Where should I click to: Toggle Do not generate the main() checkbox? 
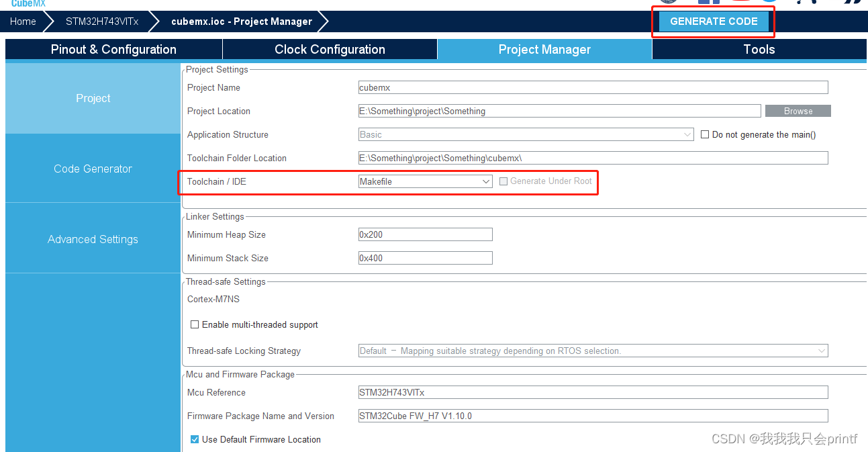[705, 134]
